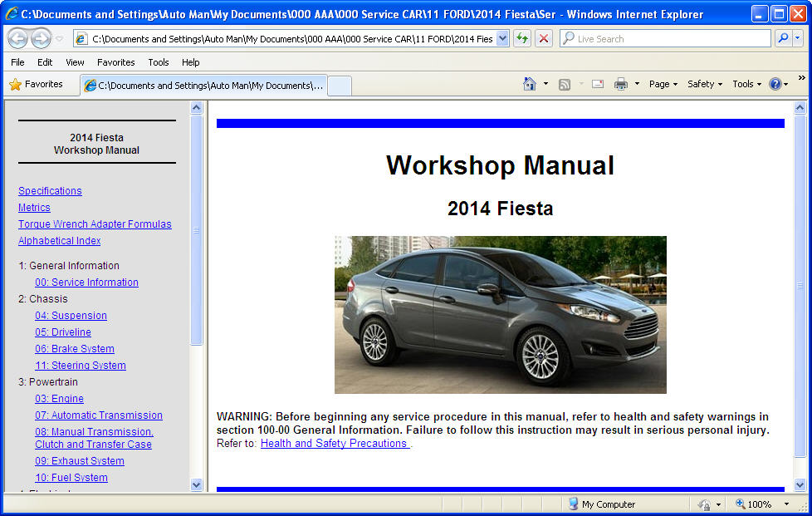The image size is (812, 516).
Task: Expand the Safety dropdown menu
Action: coord(704,84)
